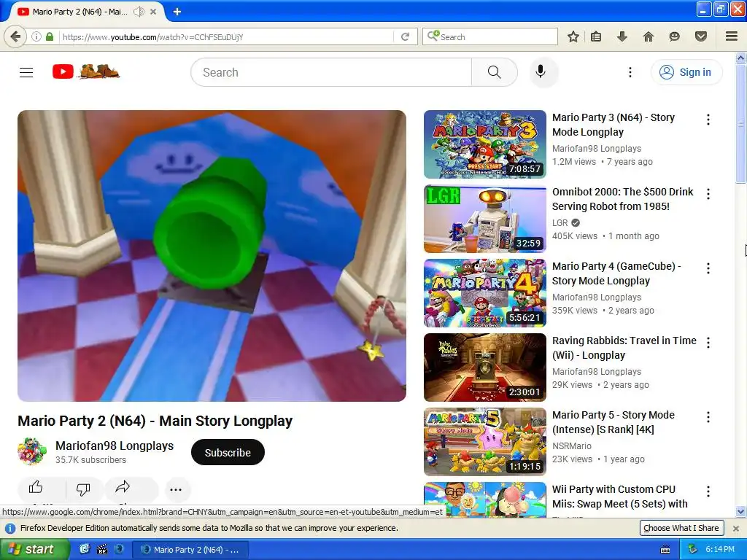Click the browser back arrow button

pos(15,36)
